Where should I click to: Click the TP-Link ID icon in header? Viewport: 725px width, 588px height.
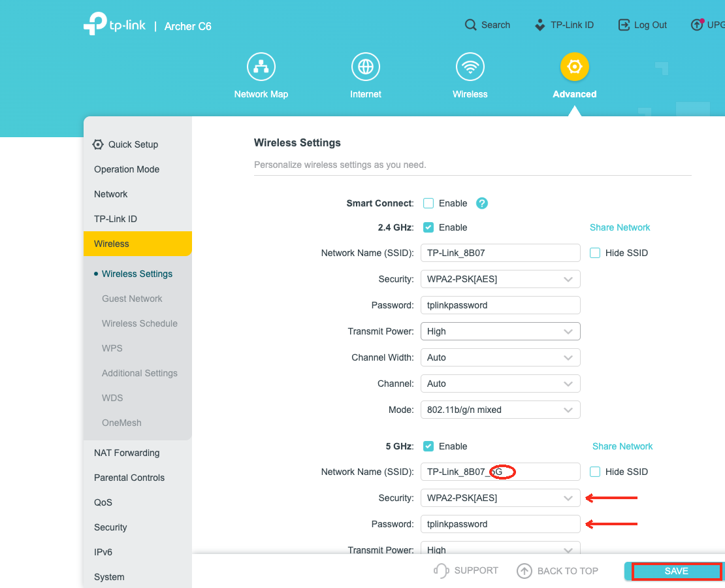[540, 25]
